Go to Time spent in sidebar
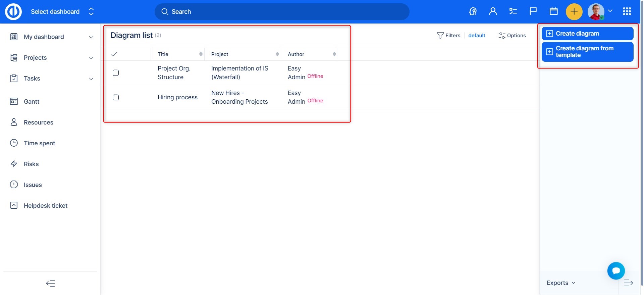 point(39,143)
